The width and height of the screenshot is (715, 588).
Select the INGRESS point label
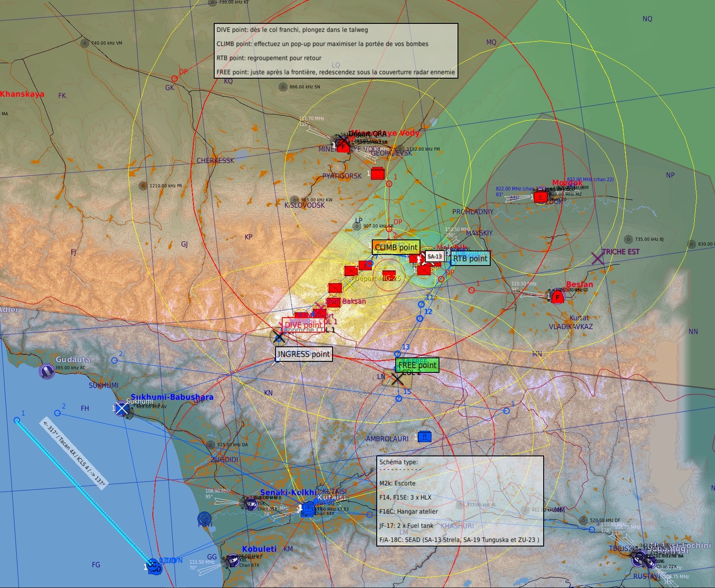304,354
